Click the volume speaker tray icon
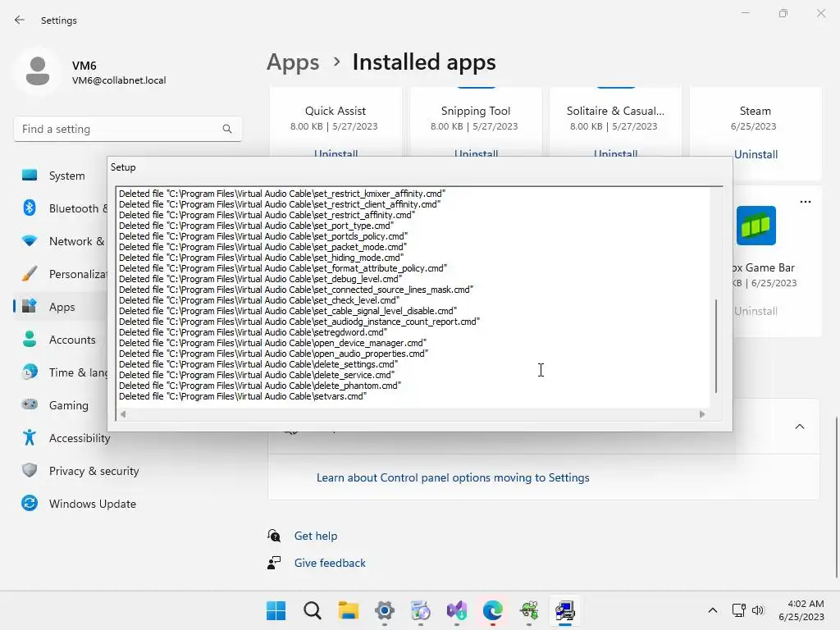 (757, 610)
